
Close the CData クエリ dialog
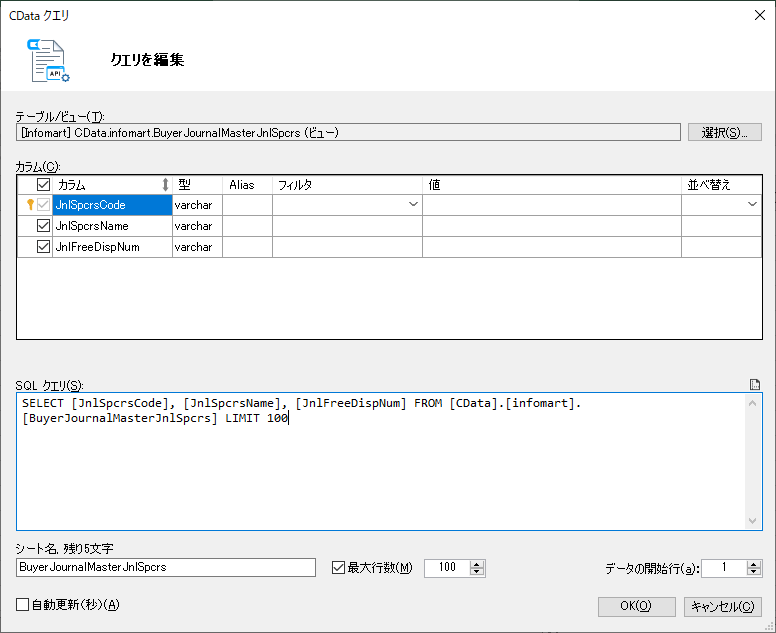point(760,15)
